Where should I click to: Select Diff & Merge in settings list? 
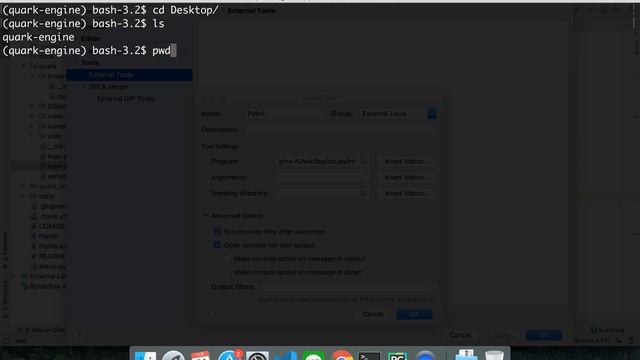tap(108, 87)
